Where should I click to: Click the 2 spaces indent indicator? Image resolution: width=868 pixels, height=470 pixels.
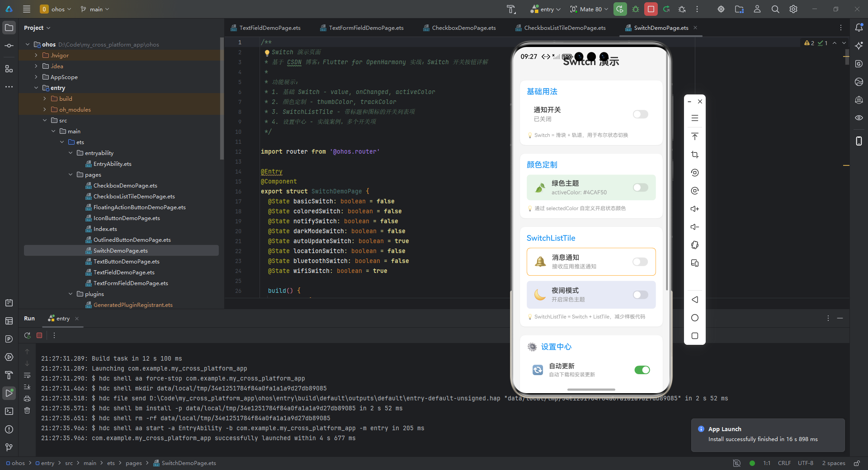pyautogui.click(x=834, y=463)
